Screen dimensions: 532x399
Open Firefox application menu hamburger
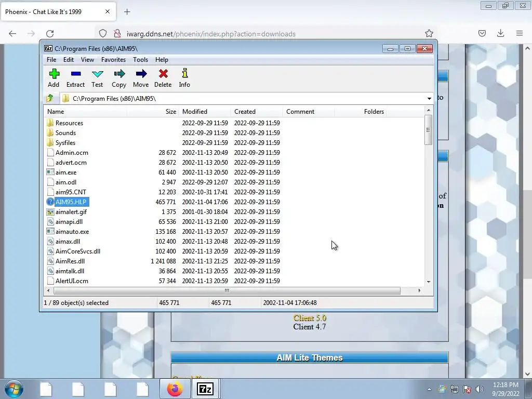520,33
